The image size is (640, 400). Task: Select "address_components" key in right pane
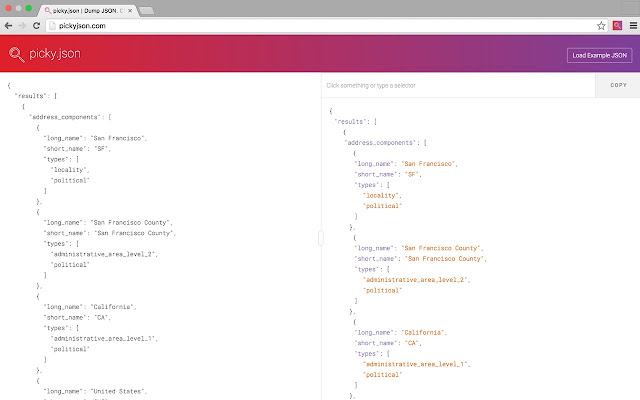380,142
